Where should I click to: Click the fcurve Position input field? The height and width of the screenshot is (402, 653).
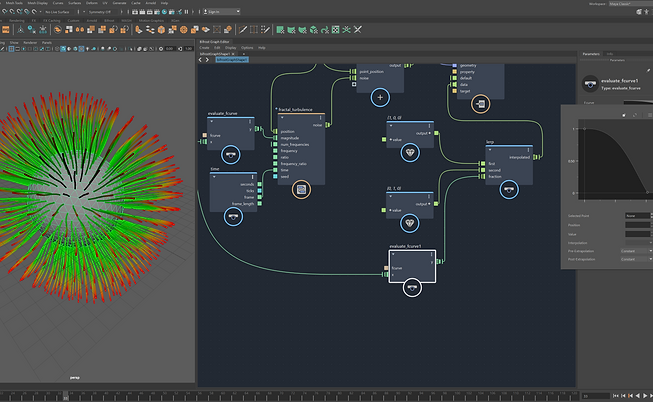click(x=637, y=225)
